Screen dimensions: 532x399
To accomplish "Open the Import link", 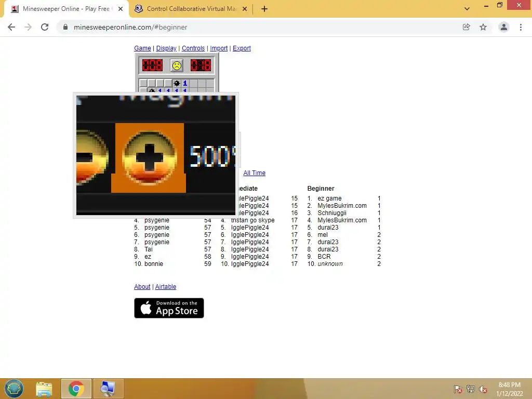I will pos(219,48).
